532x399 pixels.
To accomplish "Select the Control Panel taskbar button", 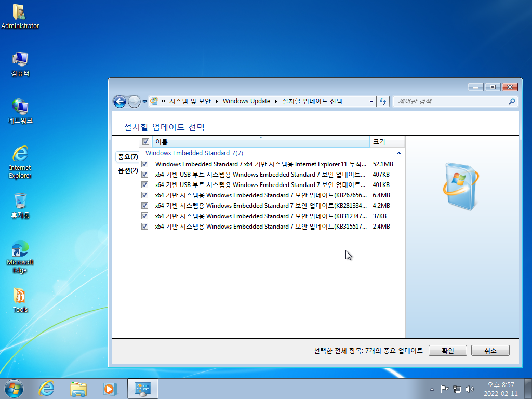I will 143,389.
